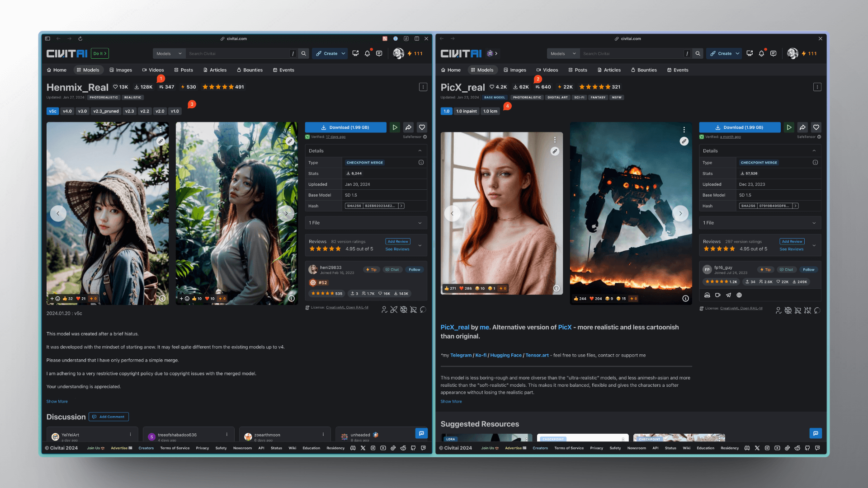Go to previous image in PicX_real gallery
The height and width of the screenshot is (488, 868).
click(x=452, y=213)
